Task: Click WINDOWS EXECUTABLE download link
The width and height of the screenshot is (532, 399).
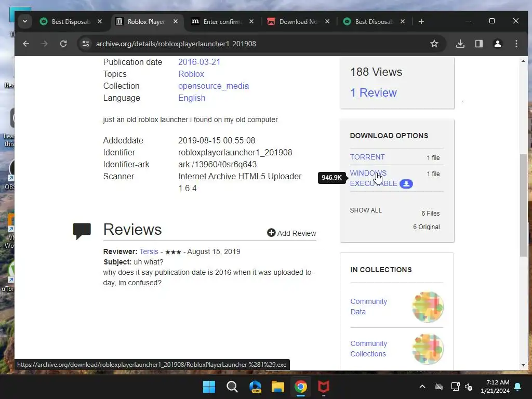Action: (373, 178)
